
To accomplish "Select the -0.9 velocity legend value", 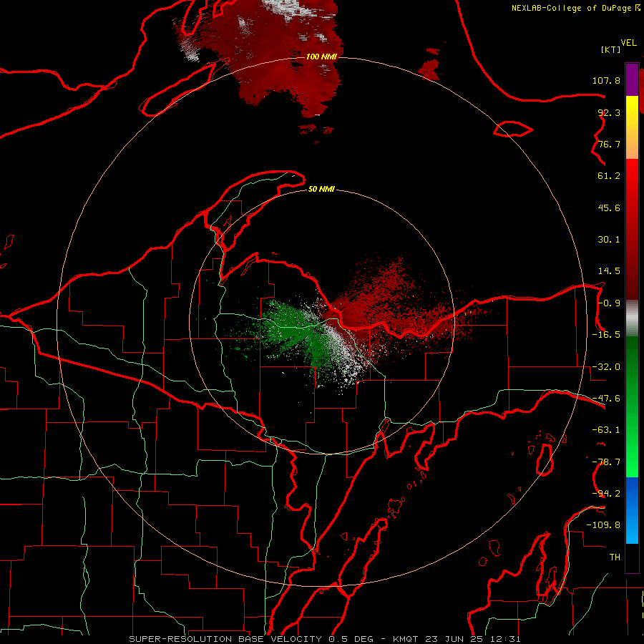I will coord(609,303).
